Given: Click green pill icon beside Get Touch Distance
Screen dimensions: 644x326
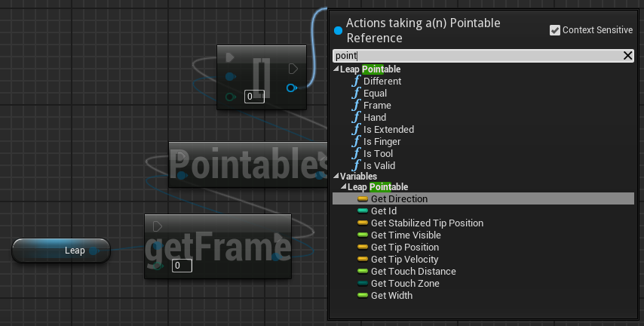Looking at the screenshot, I should click(x=363, y=272).
